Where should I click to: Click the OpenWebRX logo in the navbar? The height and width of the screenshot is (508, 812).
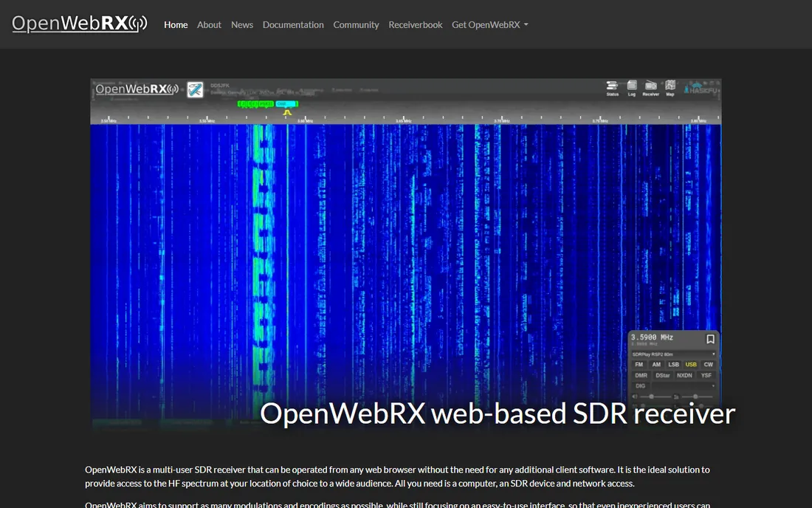pos(79,24)
